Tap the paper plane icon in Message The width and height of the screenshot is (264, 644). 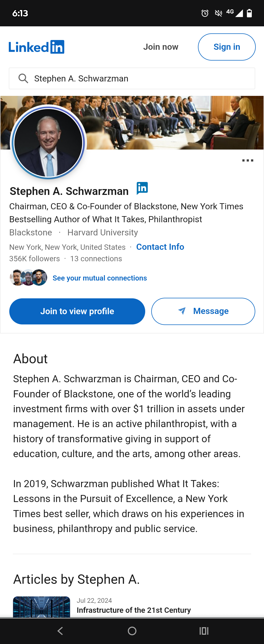tap(182, 311)
